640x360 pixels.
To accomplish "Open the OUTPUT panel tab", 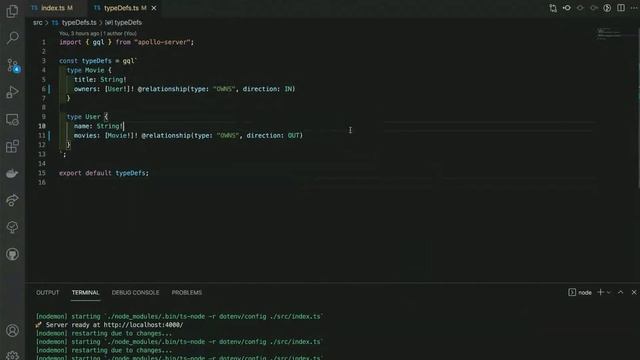I will [x=48, y=293].
